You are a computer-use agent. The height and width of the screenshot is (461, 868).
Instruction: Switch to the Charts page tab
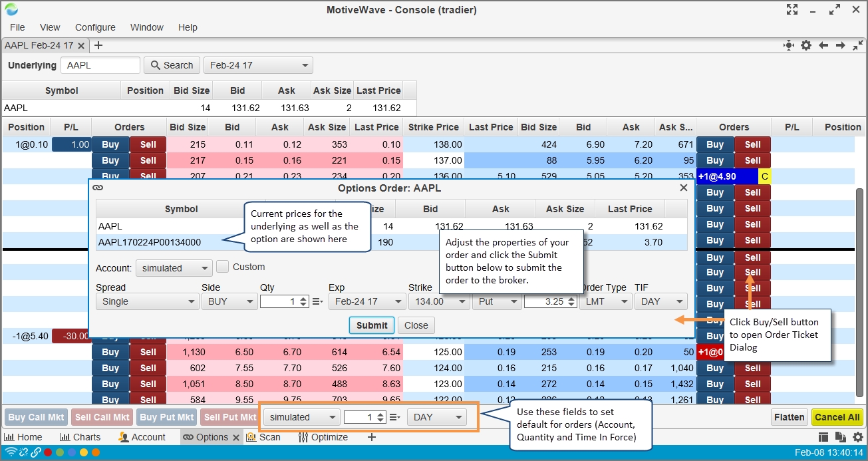click(80, 437)
